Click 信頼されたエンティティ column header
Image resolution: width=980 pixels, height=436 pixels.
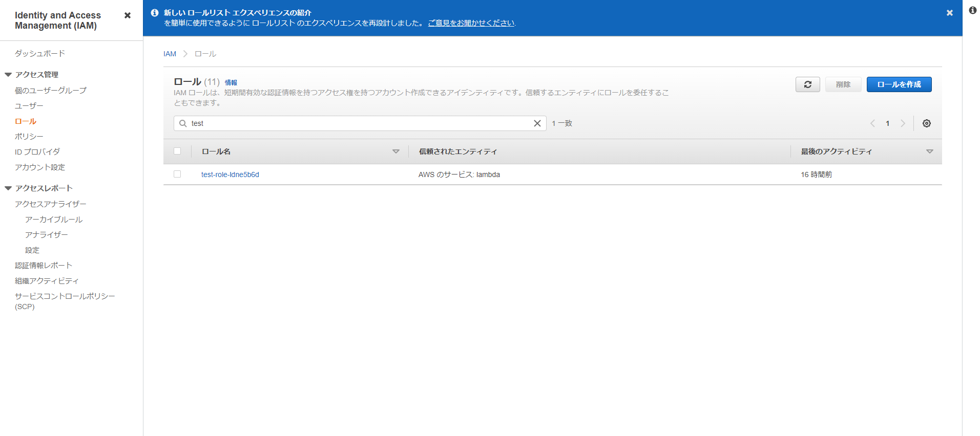458,151
